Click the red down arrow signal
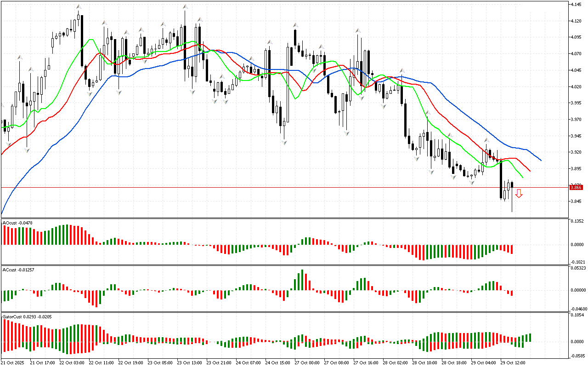Screen dimensions: 588x368 (519, 193)
